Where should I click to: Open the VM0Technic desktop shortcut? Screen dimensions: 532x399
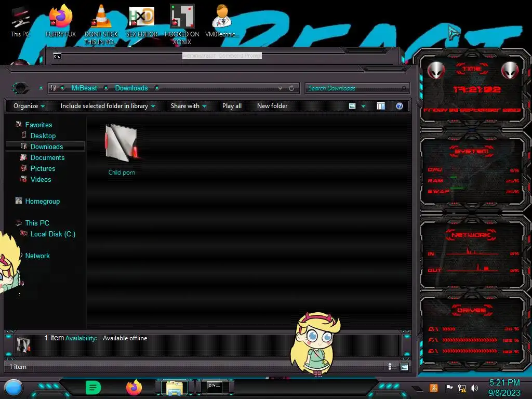pos(222,21)
